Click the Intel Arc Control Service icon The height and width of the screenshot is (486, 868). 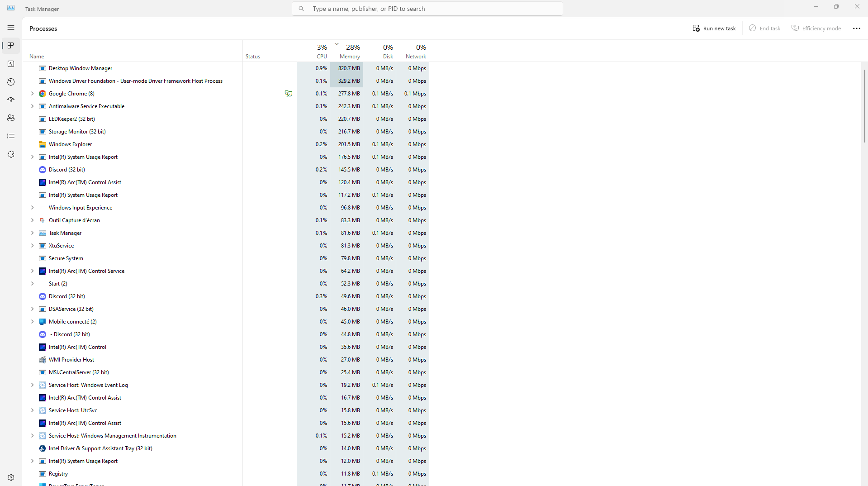point(43,271)
